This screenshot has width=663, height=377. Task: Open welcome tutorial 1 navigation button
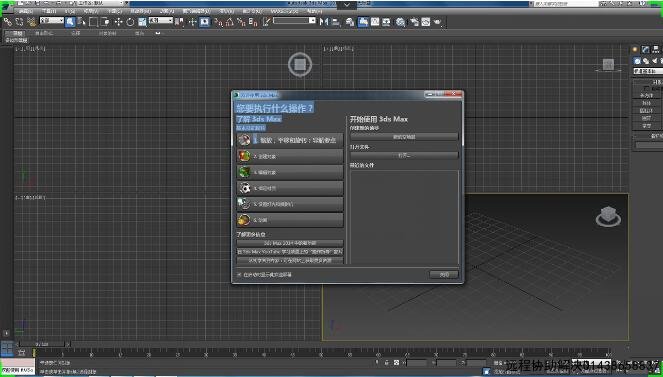coord(290,140)
